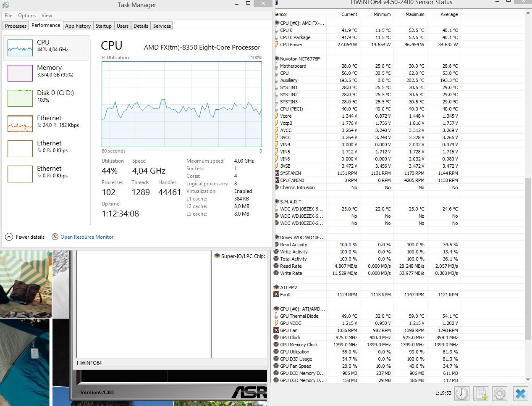532x406 pixels.
Task: Click the CPU utilization graph
Action: [x=182, y=104]
